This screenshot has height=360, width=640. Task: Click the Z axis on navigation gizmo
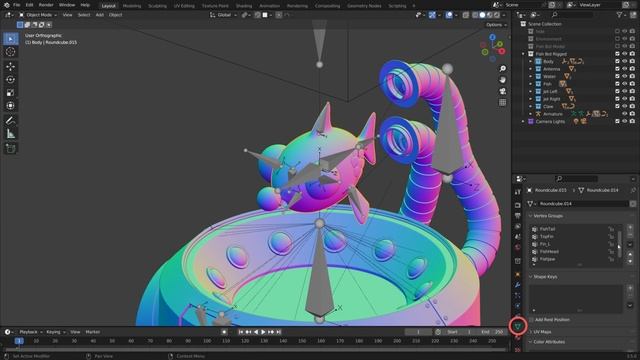(x=493, y=37)
